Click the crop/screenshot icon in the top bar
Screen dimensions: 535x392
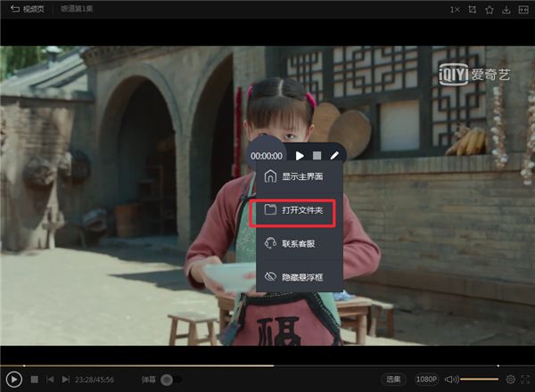coord(473,10)
